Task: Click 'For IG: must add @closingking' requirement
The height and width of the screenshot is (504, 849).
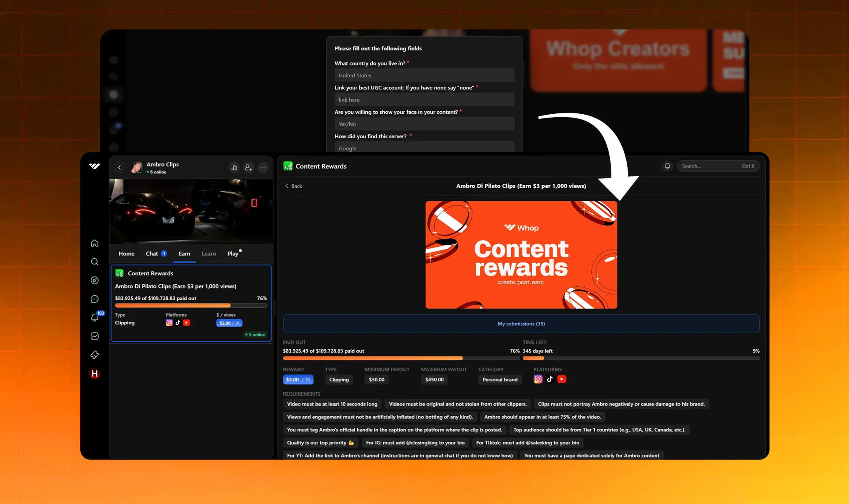Action: [415, 443]
